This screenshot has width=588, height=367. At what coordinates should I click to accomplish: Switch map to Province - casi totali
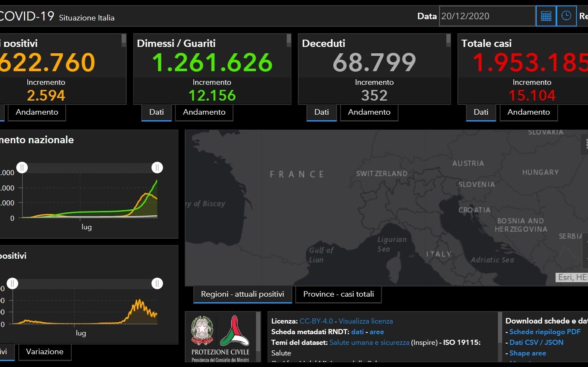point(338,294)
